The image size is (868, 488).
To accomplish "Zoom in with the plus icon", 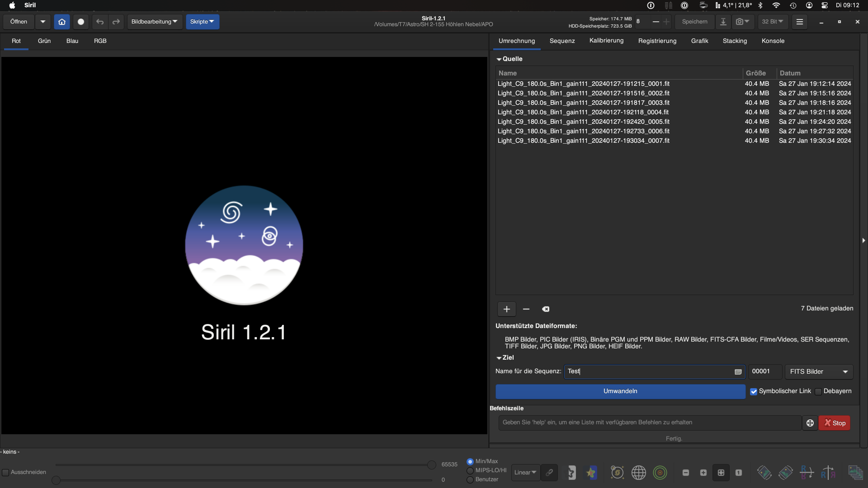I will coord(703,473).
